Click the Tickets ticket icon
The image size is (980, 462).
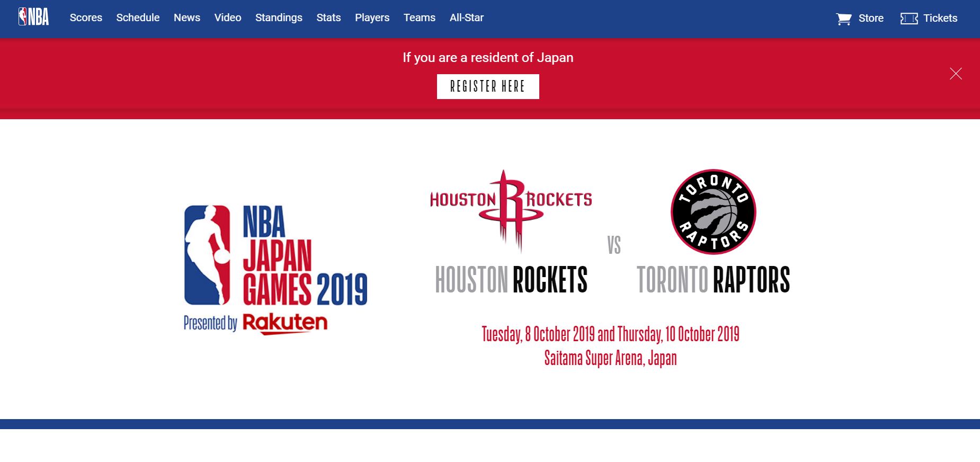tap(909, 19)
